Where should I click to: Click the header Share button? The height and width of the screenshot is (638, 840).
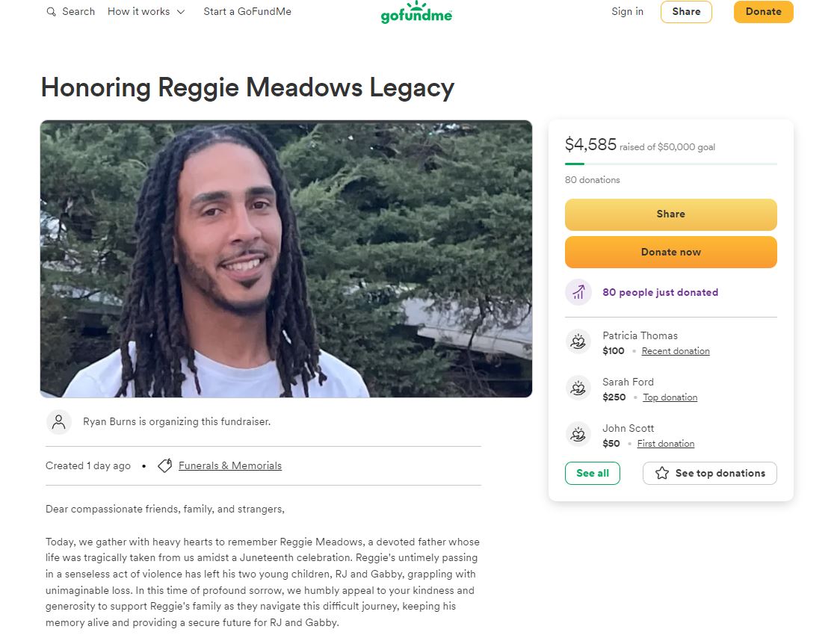[686, 12]
